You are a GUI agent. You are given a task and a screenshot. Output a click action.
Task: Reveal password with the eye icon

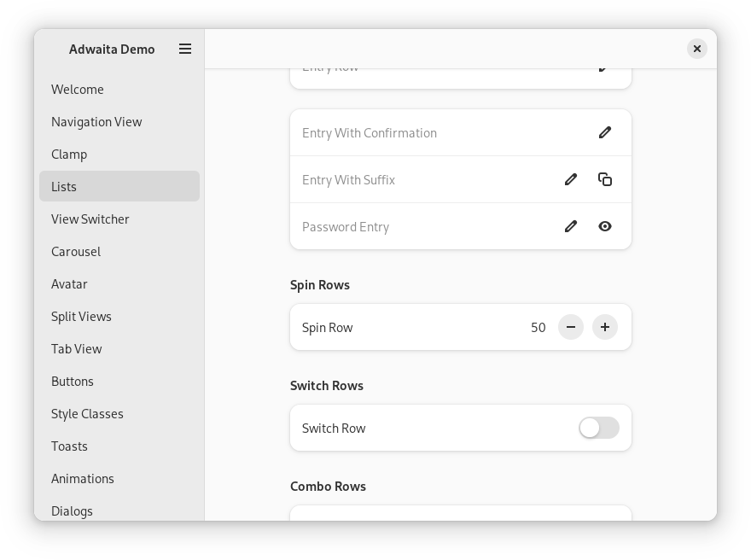pyautogui.click(x=605, y=226)
